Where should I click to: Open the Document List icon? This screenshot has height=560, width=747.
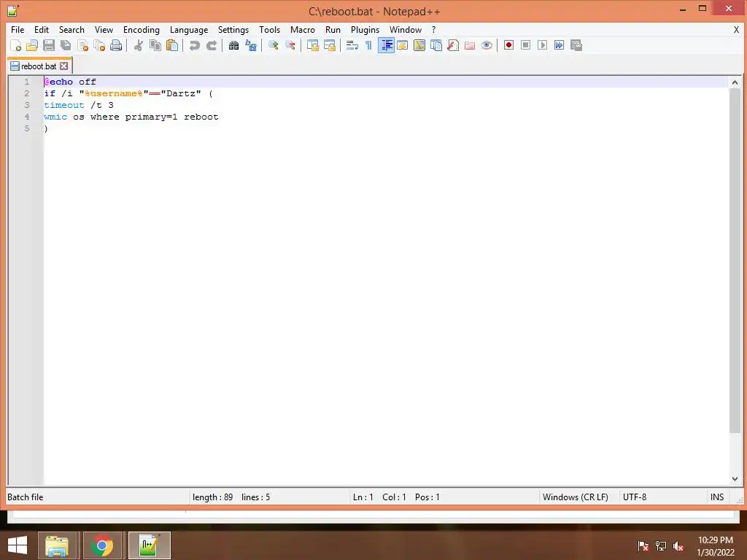[x=436, y=45]
